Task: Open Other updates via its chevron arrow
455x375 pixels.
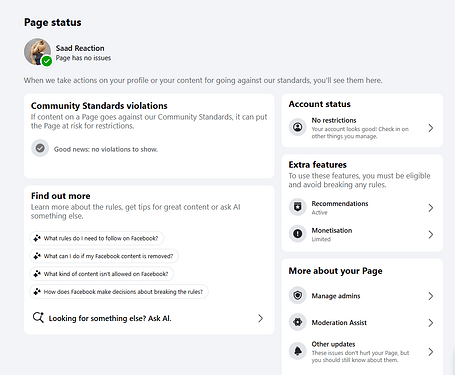Action: point(431,352)
